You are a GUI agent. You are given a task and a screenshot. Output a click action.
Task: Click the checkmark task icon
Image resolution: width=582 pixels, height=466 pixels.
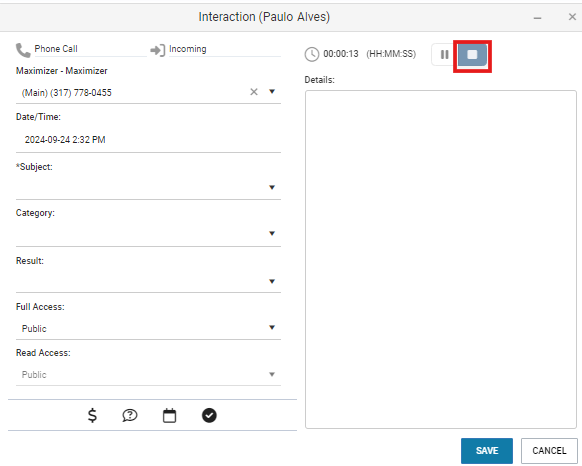(x=209, y=416)
